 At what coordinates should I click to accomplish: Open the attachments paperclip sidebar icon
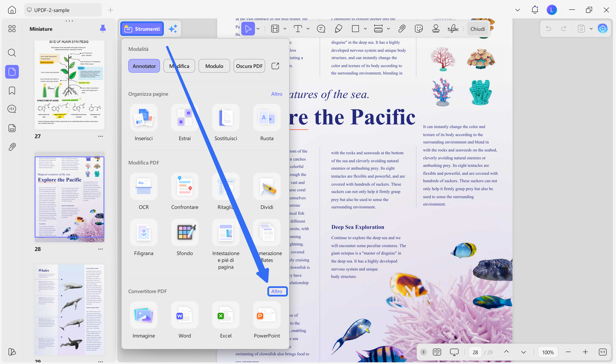click(12, 147)
